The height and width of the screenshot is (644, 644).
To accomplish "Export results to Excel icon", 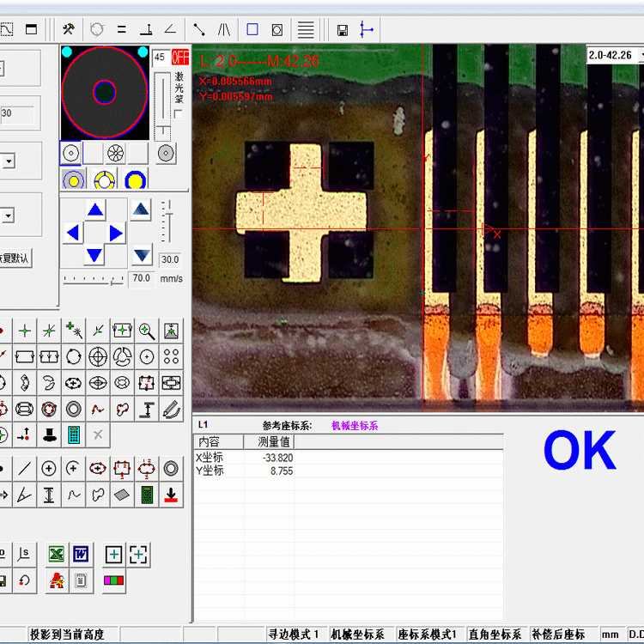I will point(56,554).
